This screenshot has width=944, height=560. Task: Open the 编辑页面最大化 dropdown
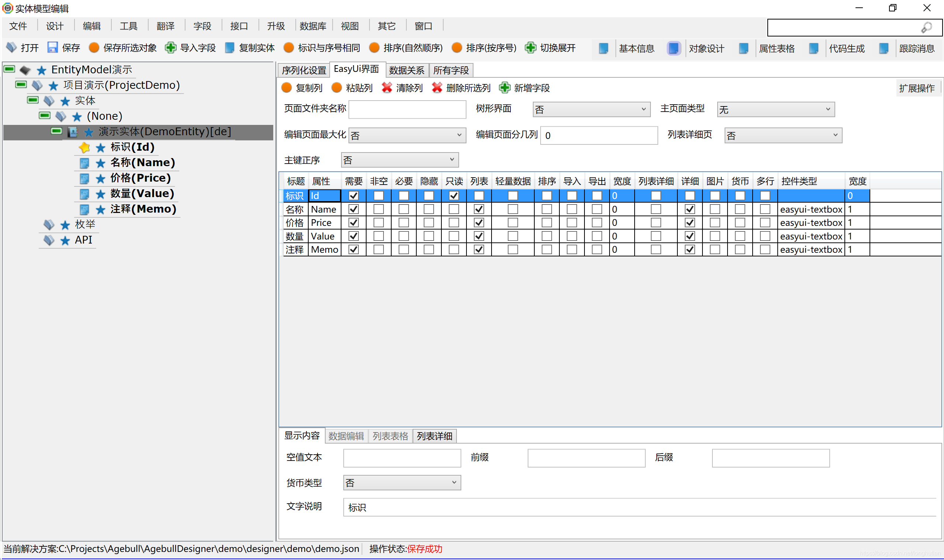click(x=407, y=135)
